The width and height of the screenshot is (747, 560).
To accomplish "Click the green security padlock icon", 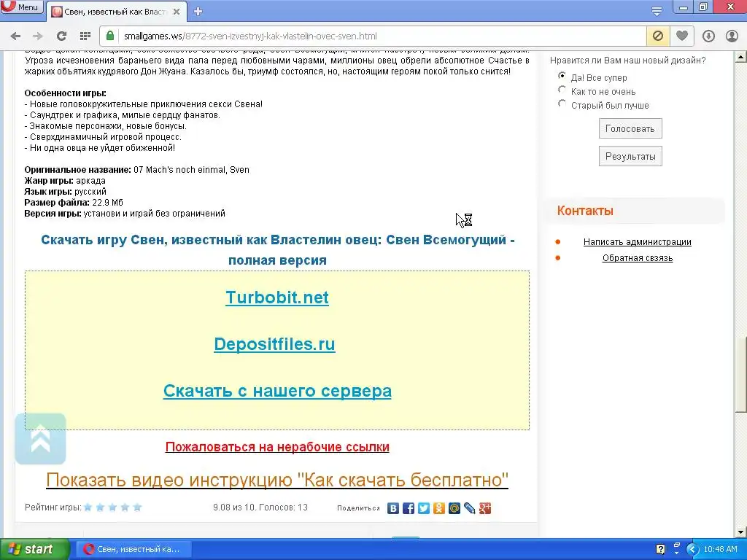I will tap(110, 36).
